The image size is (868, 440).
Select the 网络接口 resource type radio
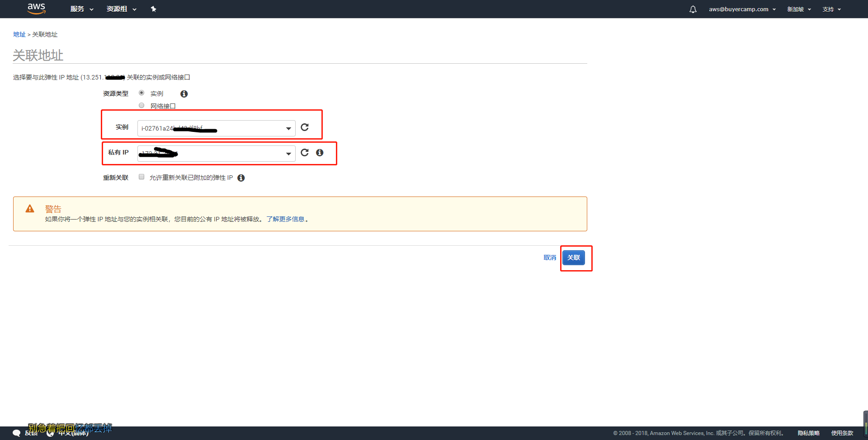click(x=142, y=105)
